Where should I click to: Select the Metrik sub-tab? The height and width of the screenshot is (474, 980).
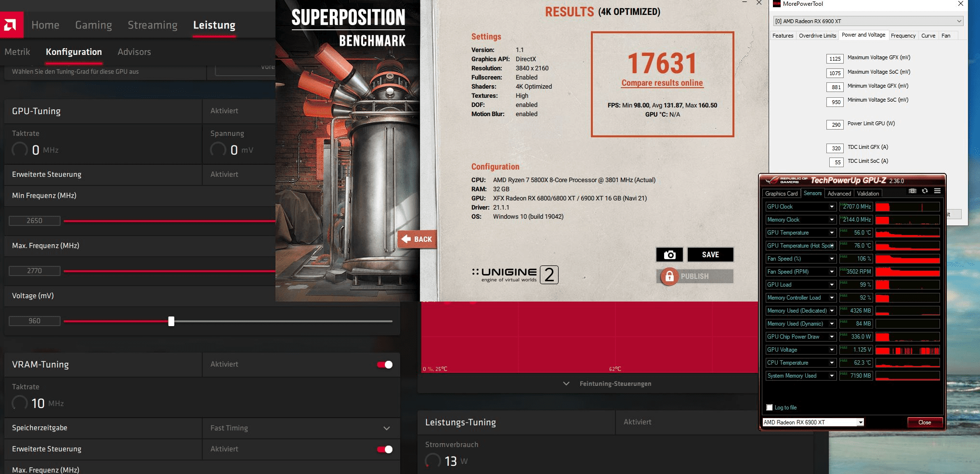tap(17, 52)
